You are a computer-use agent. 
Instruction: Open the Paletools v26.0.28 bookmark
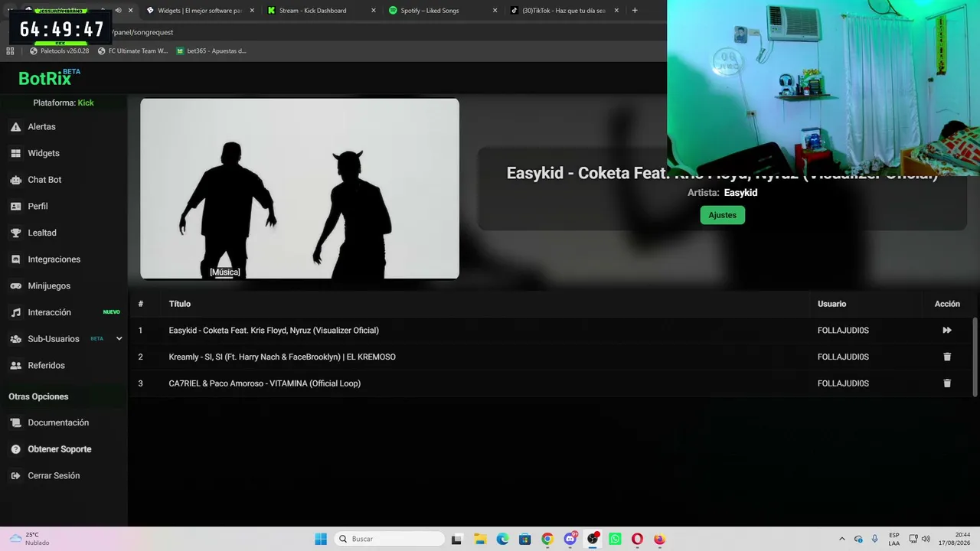tap(59, 51)
